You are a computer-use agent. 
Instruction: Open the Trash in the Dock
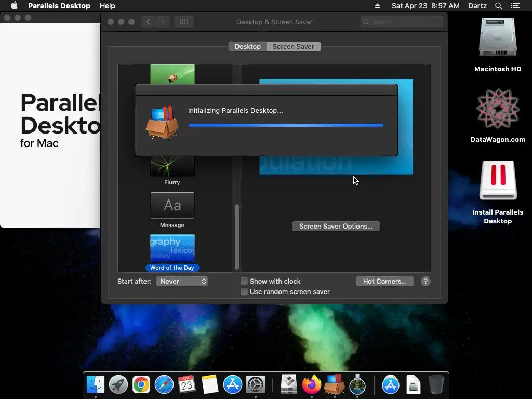436,385
